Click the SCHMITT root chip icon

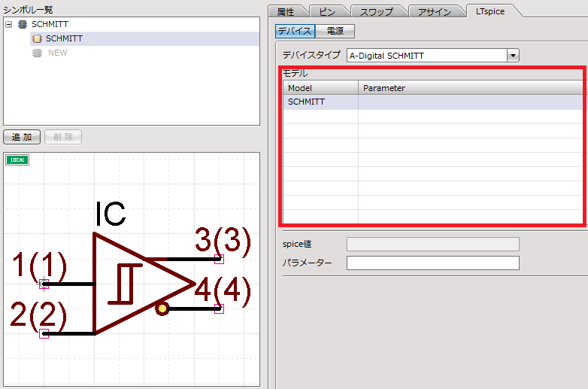(23, 24)
